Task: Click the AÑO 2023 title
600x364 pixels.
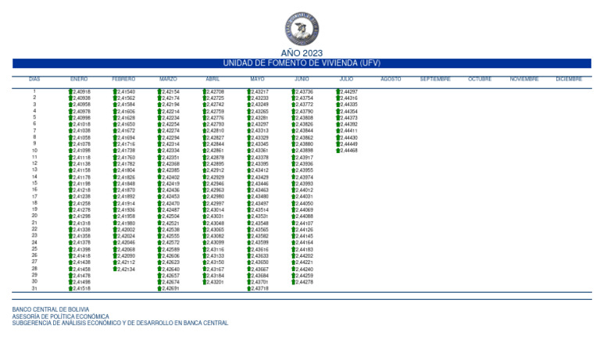Action: [x=301, y=53]
